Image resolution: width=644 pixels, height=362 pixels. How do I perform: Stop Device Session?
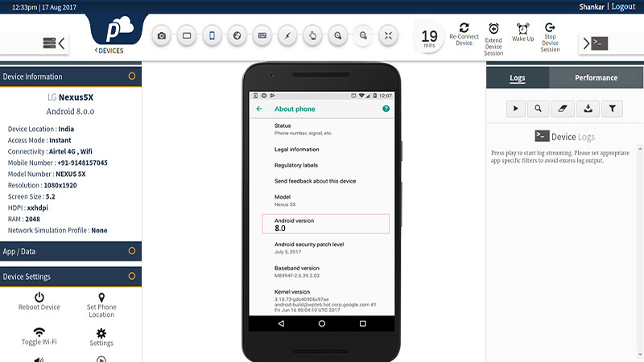tap(550, 37)
